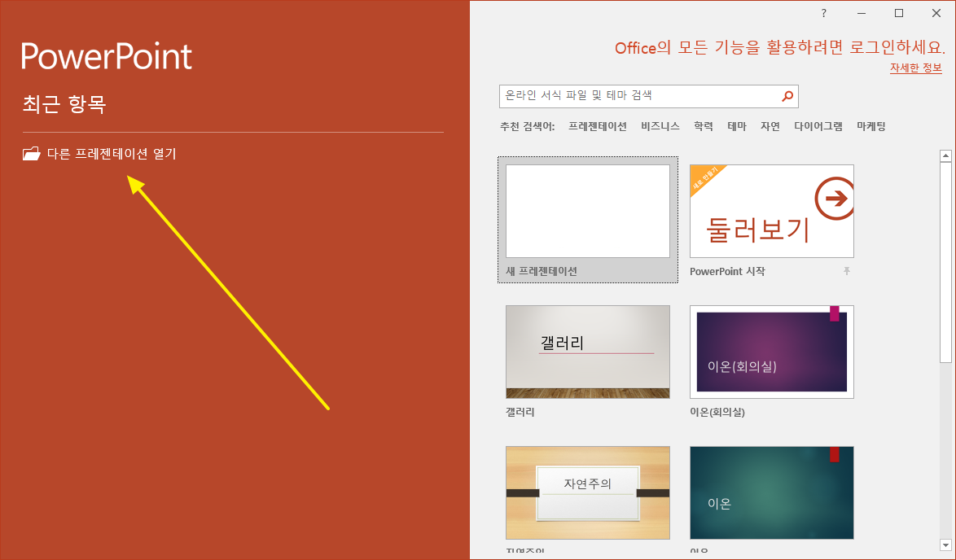Screen dimensions: 956x560
Task: Open the help question mark icon
Action: [x=824, y=13]
